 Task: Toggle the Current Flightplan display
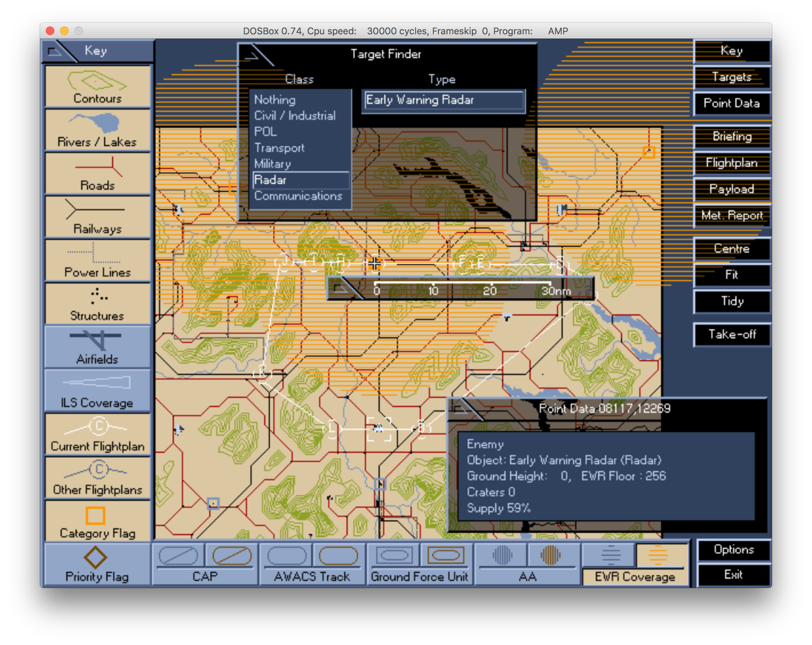tap(97, 434)
